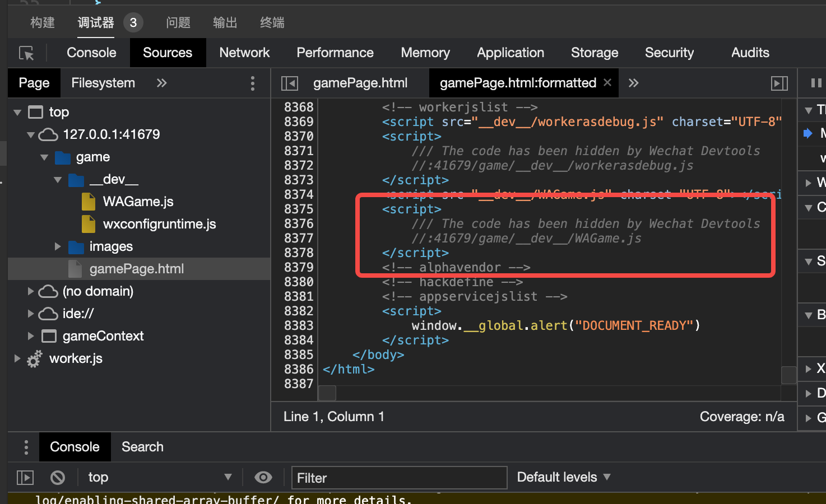The image size is (826, 504).
Task: Expand the images folder
Action: [58, 246]
